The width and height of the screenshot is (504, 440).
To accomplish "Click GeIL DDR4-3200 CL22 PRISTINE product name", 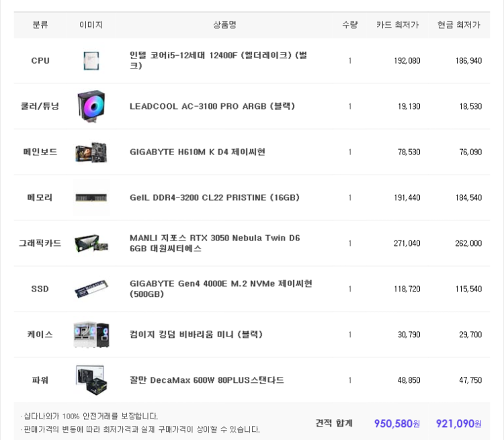I will pos(214,197).
